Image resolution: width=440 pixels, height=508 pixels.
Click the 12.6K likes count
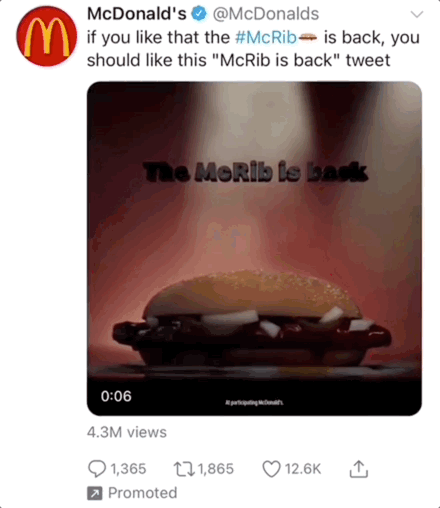point(303,469)
